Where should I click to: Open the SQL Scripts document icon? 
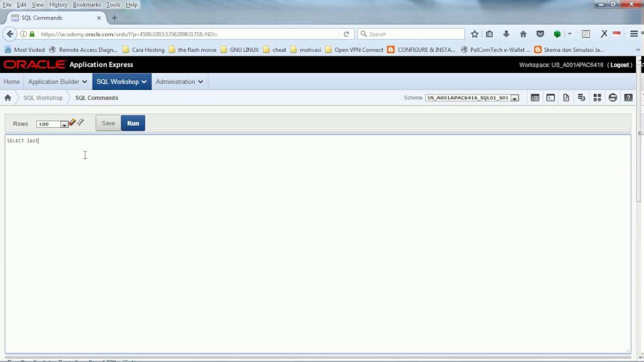pos(566,98)
